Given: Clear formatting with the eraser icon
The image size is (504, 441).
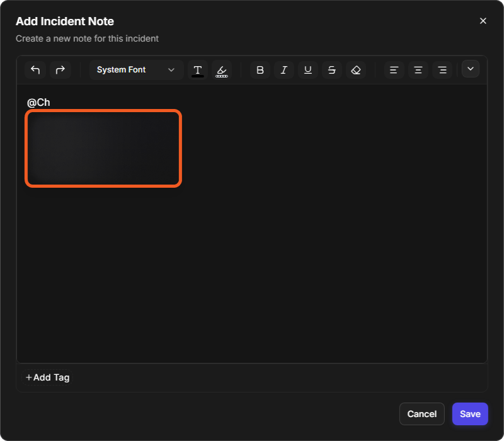Looking at the screenshot, I should 356,70.
